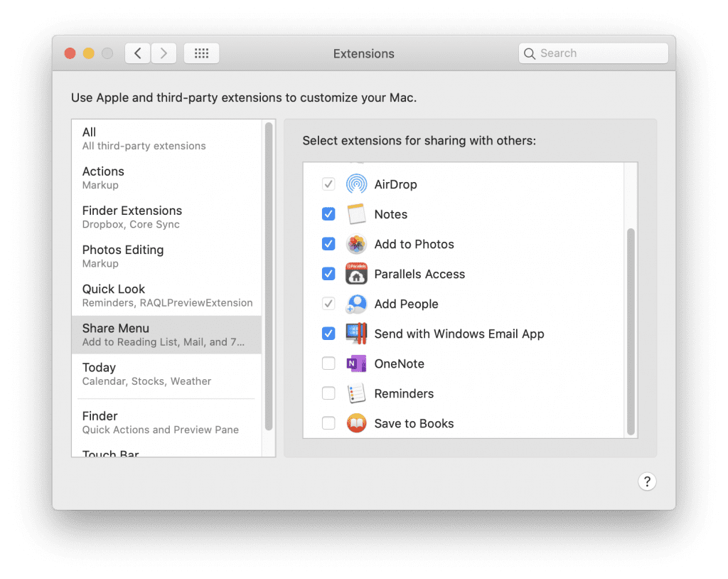Enable the OneNote sharing extension
Screen dimensions: 728x579
click(x=328, y=363)
